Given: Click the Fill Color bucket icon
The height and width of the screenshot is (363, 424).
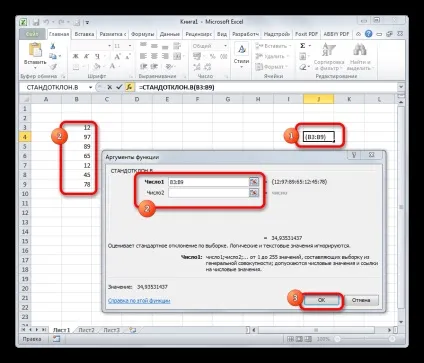Looking at the screenshot, I should pos(97,67).
